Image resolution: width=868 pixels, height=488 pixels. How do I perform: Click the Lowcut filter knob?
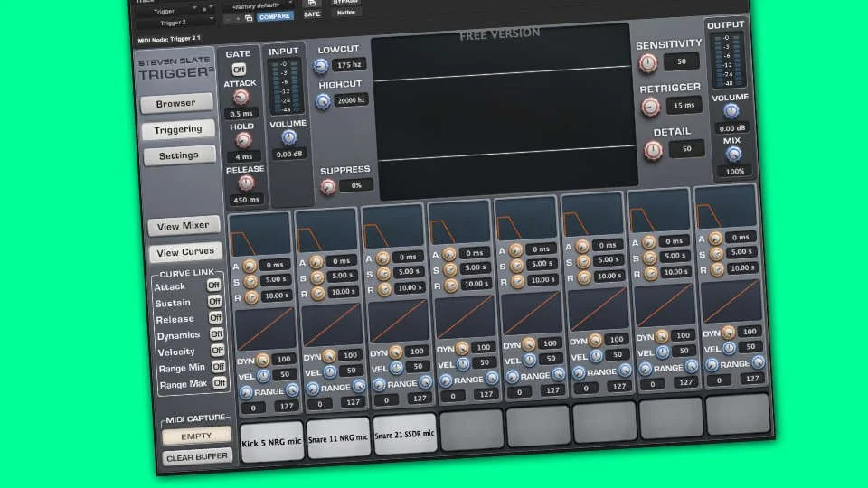320,66
